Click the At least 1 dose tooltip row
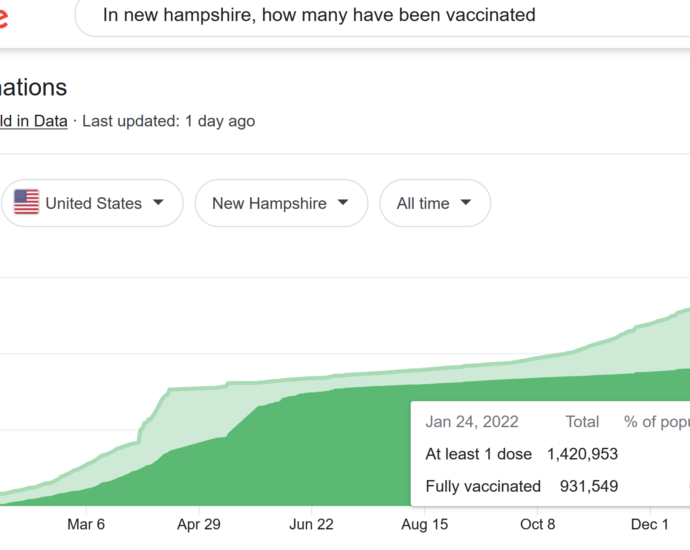Screen dimensions: 690x550 pos(521,454)
